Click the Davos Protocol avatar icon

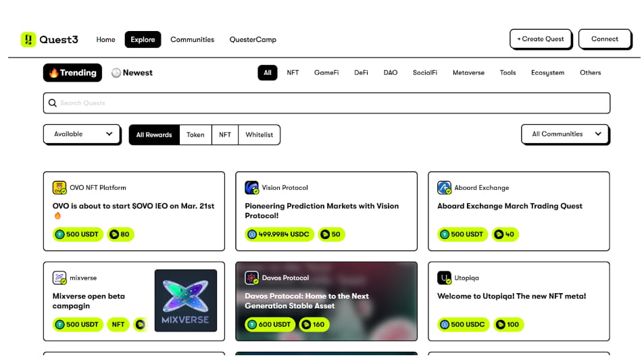click(x=252, y=278)
